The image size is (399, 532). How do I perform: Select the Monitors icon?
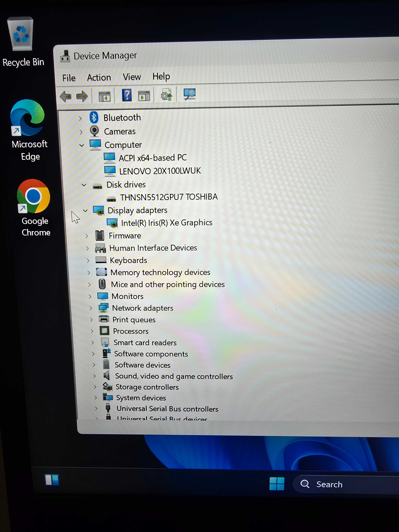(103, 296)
